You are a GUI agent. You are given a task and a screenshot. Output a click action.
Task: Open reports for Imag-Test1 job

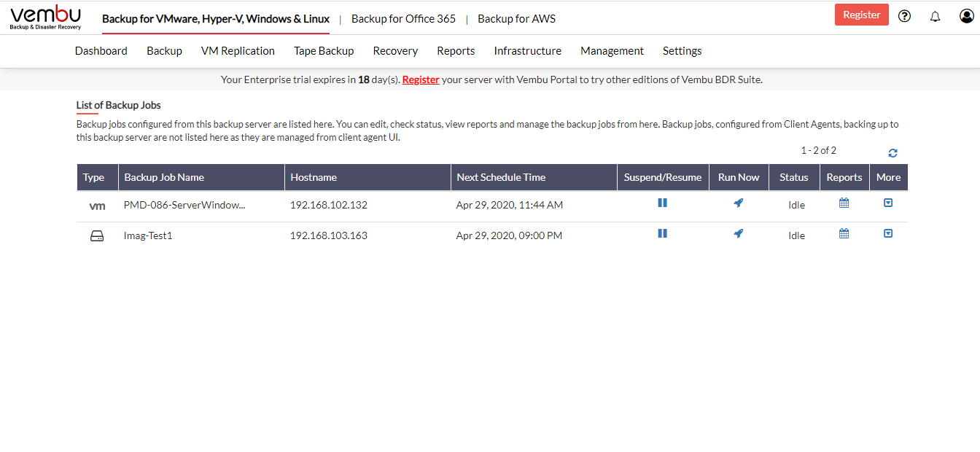(844, 234)
